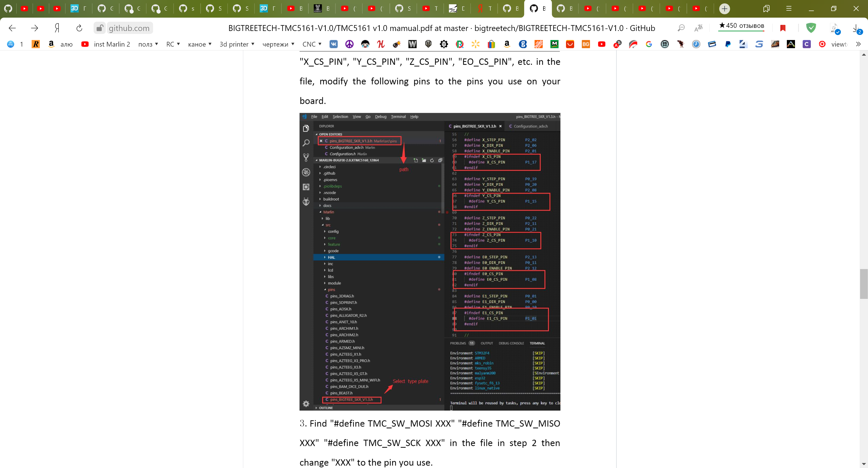This screenshot has height=468, width=868.
Task: Reload the current GitHub page
Action: (79, 28)
